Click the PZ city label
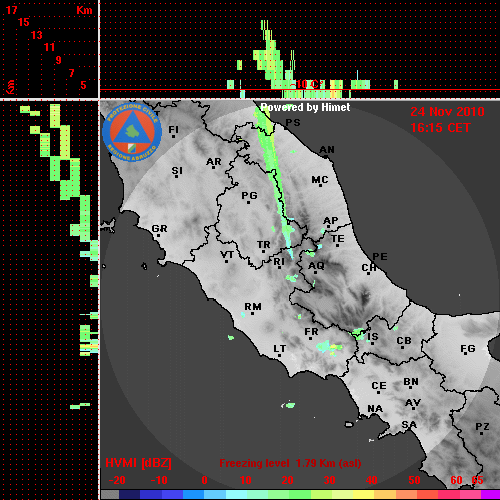 (482, 427)
